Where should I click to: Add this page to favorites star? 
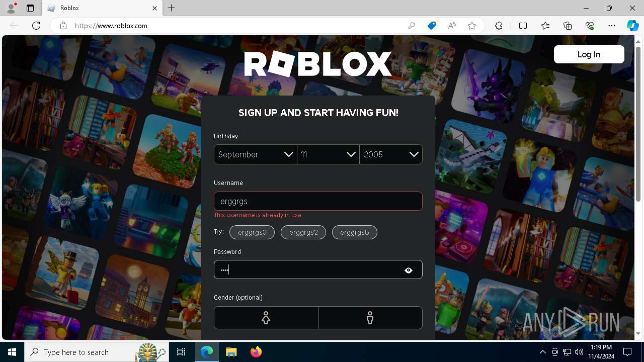point(472,26)
